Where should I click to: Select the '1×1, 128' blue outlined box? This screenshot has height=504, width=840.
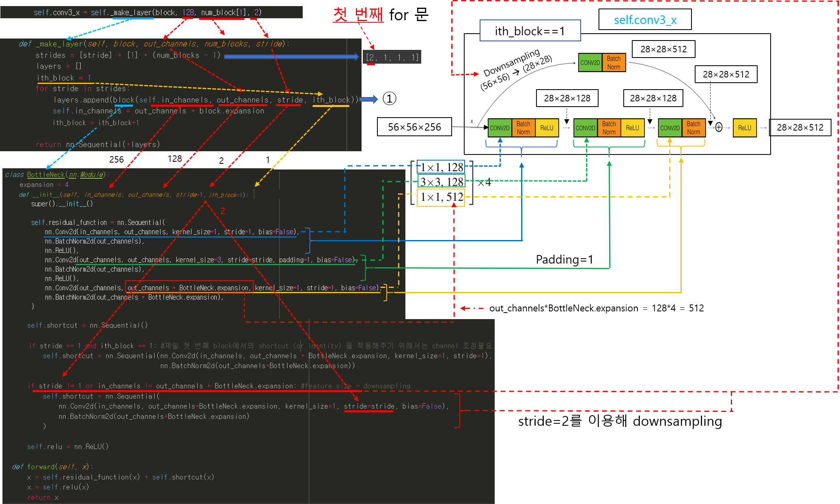(x=441, y=167)
